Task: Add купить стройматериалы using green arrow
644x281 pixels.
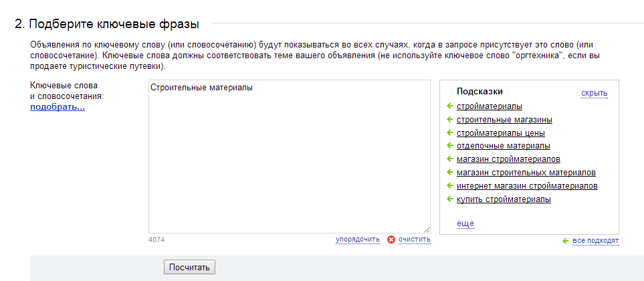Action: (449, 199)
